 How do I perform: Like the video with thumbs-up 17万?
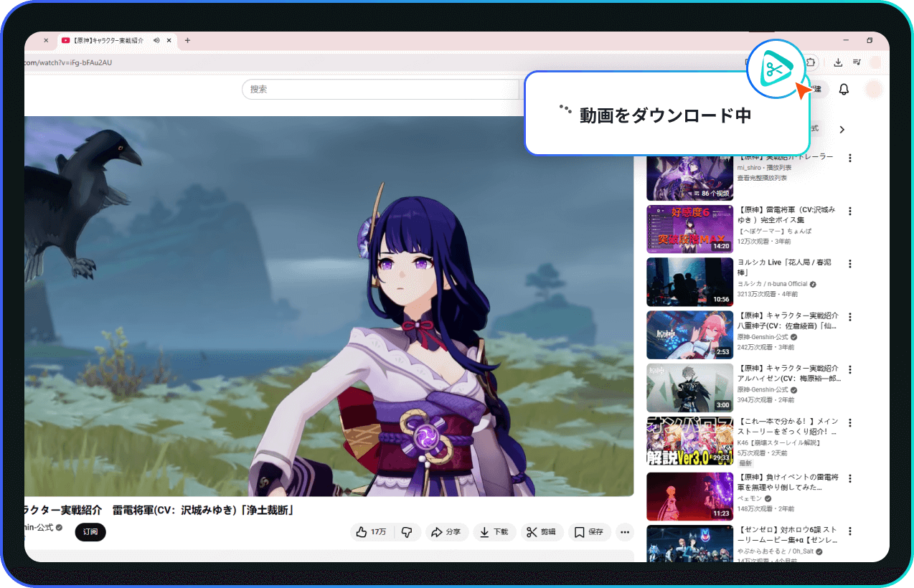point(372,532)
